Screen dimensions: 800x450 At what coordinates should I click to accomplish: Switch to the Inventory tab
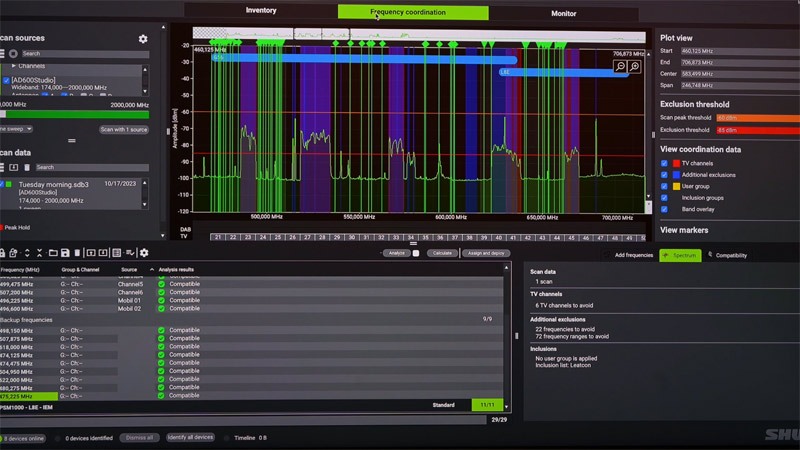tap(261, 11)
